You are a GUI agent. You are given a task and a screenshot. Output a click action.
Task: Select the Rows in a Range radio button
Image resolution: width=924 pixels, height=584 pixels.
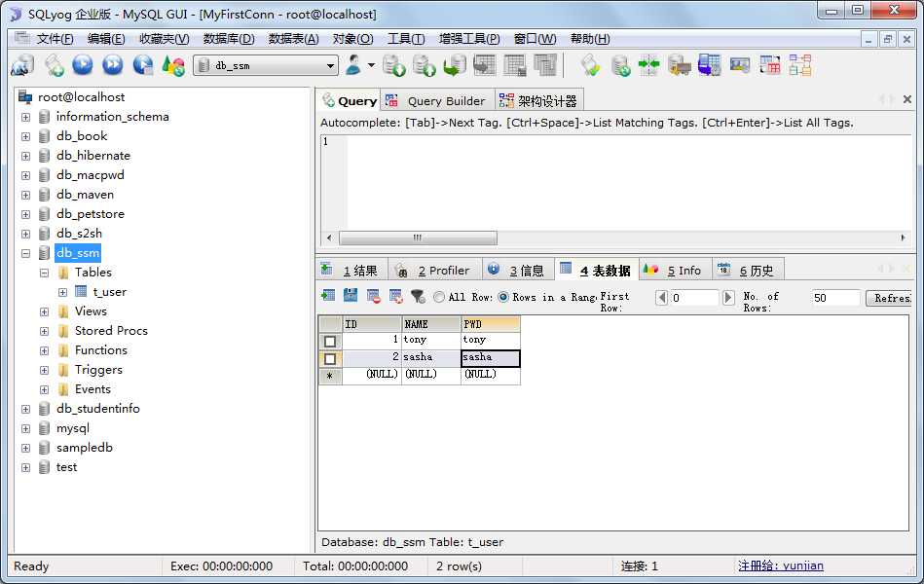(x=503, y=297)
